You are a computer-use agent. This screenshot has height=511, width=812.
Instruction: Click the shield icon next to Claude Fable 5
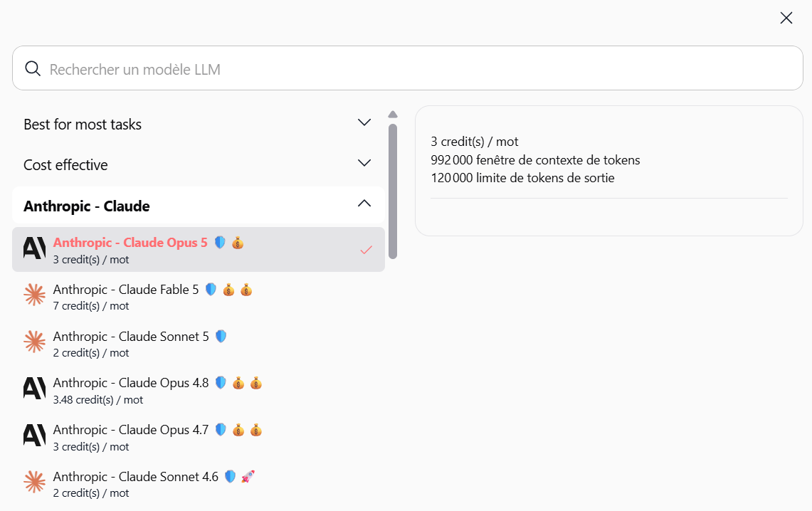point(211,290)
